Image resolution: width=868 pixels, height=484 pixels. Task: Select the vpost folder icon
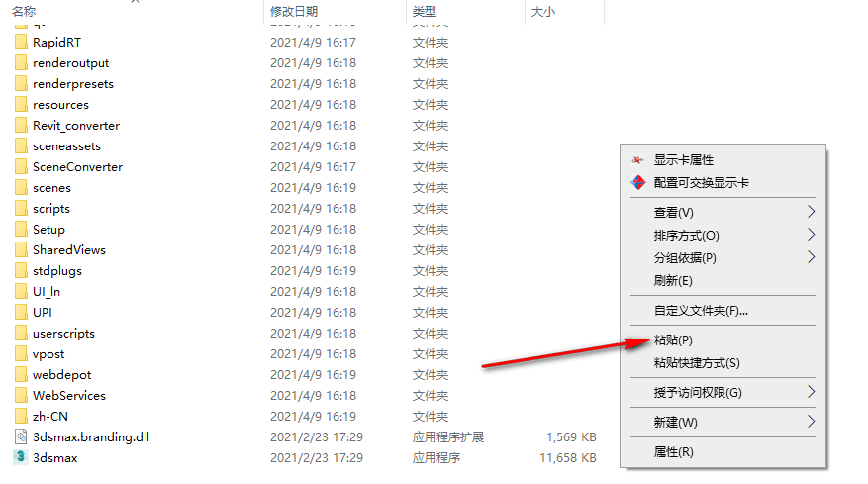[21, 354]
